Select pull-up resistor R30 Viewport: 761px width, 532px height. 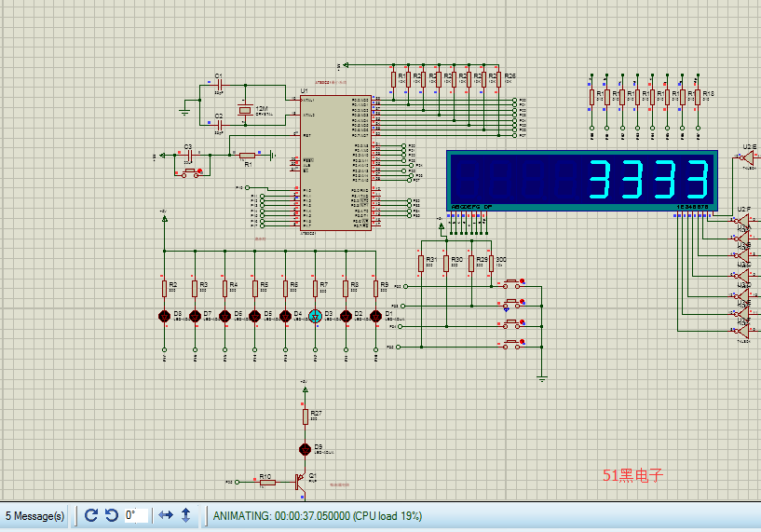(446, 264)
